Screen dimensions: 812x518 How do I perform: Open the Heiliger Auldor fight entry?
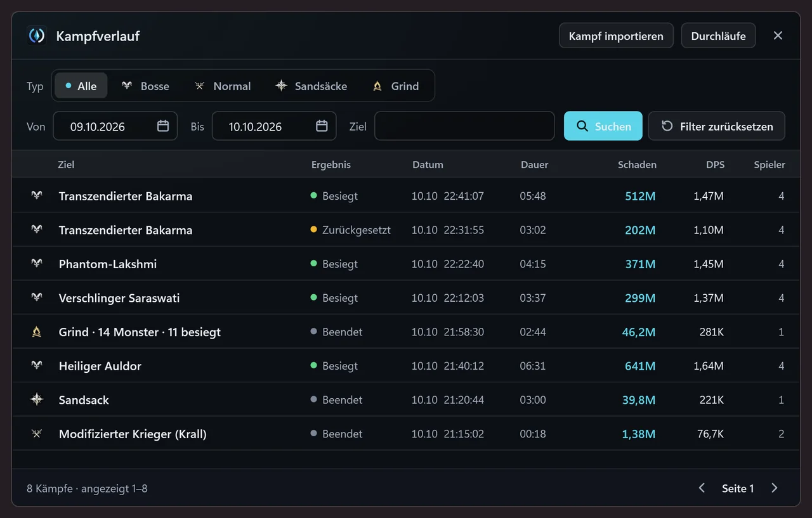pos(406,365)
